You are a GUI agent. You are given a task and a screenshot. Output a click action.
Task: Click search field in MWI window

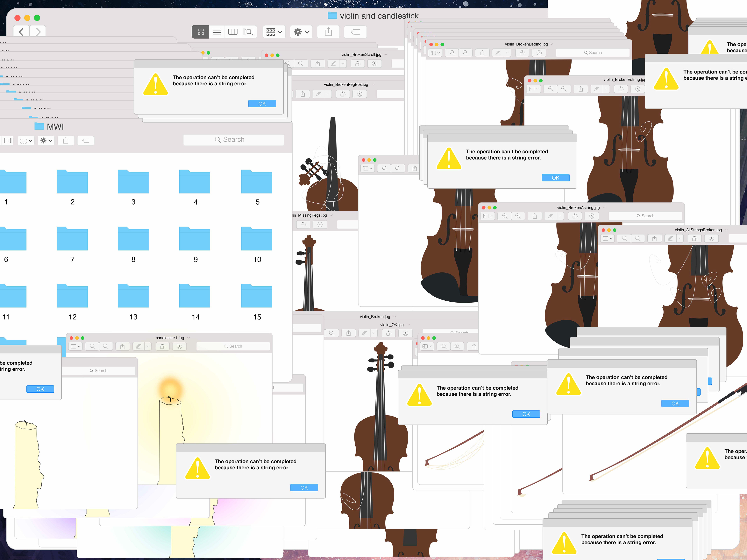pyautogui.click(x=234, y=140)
